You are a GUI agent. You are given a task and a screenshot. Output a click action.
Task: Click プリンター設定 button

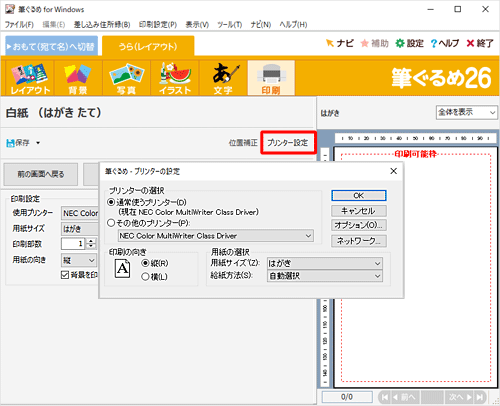pos(288,143)
